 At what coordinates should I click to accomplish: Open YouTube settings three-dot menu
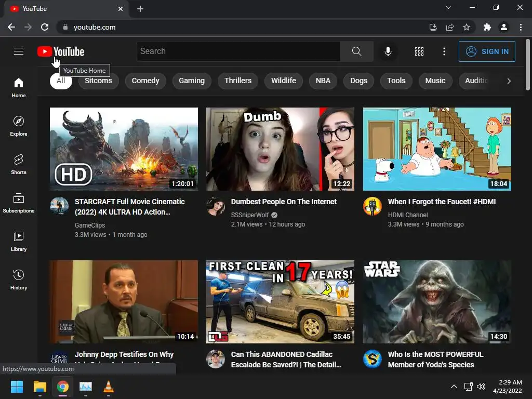[444, 51]
